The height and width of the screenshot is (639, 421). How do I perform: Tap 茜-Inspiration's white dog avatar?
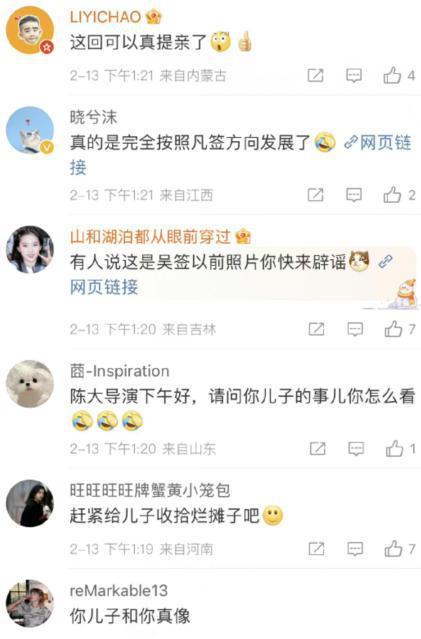pyautogui.click(x=30, y=383)
